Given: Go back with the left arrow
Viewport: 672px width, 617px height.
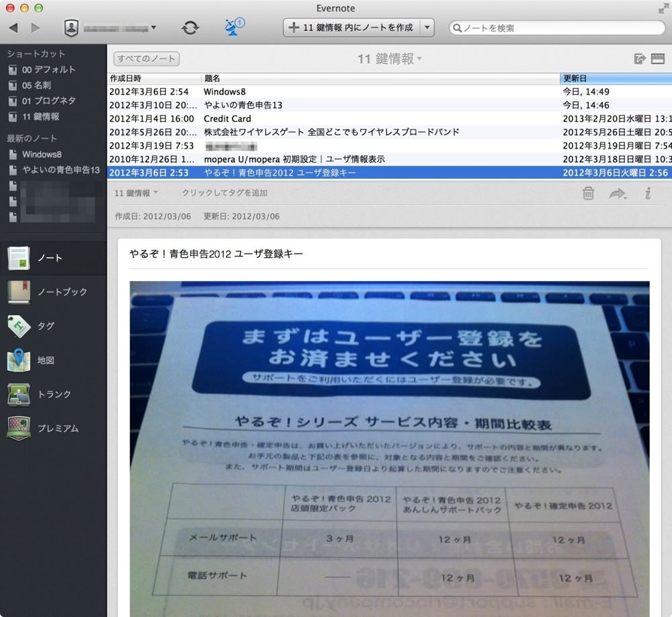Looking at the screenshot, I should click(x=13, y=28).
